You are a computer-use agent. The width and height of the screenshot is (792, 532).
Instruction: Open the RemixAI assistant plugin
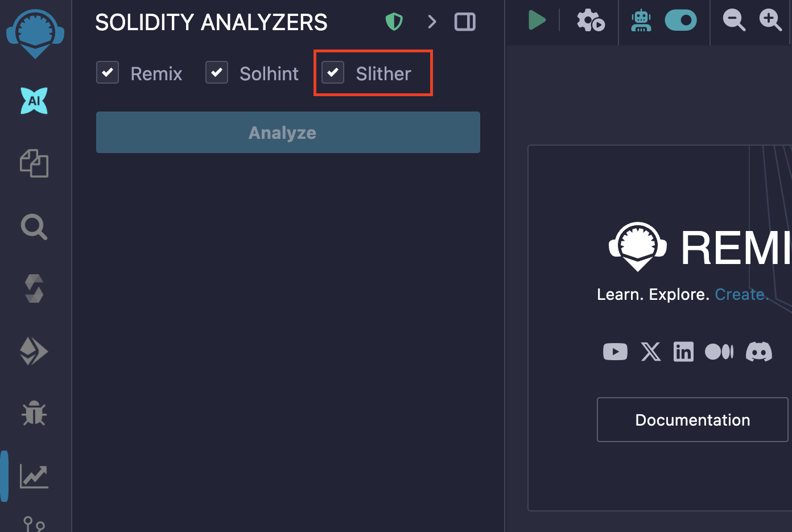pyautogui.click(x=34, y=101)
